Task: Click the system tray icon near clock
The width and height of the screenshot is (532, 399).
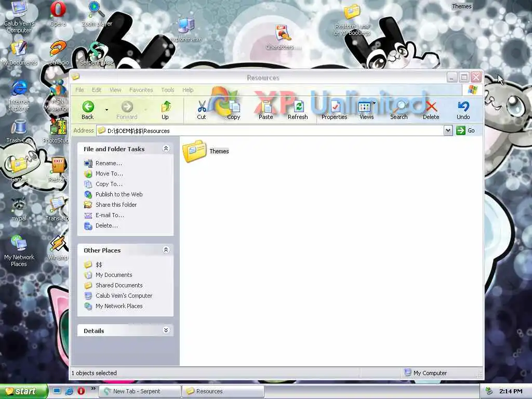Action: 489,391
